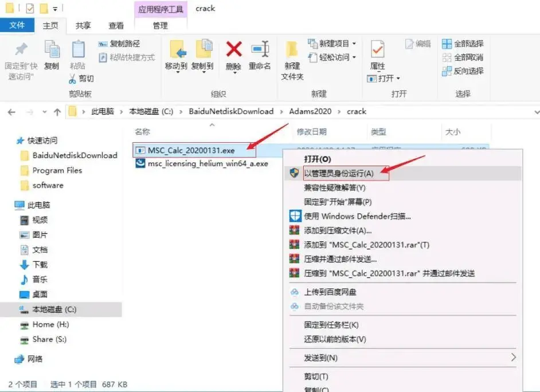
Task: Open the Move To (移动到) dropdown
Action: coord(177,66)
